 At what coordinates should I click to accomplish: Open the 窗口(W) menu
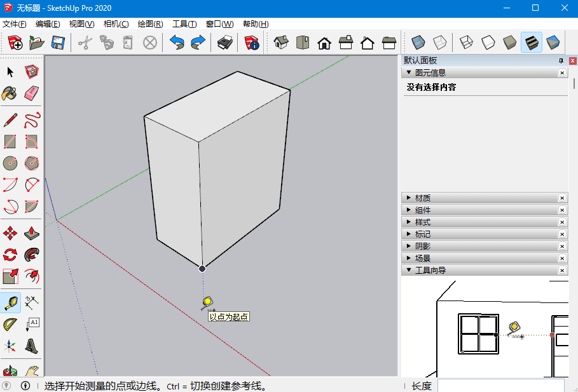(x=220, y=24)
